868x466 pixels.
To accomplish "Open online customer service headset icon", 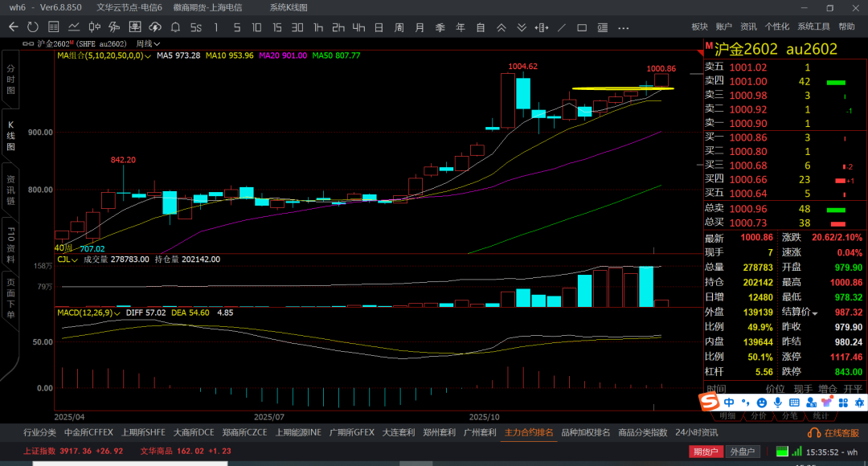I will click(x=813, y=432).
